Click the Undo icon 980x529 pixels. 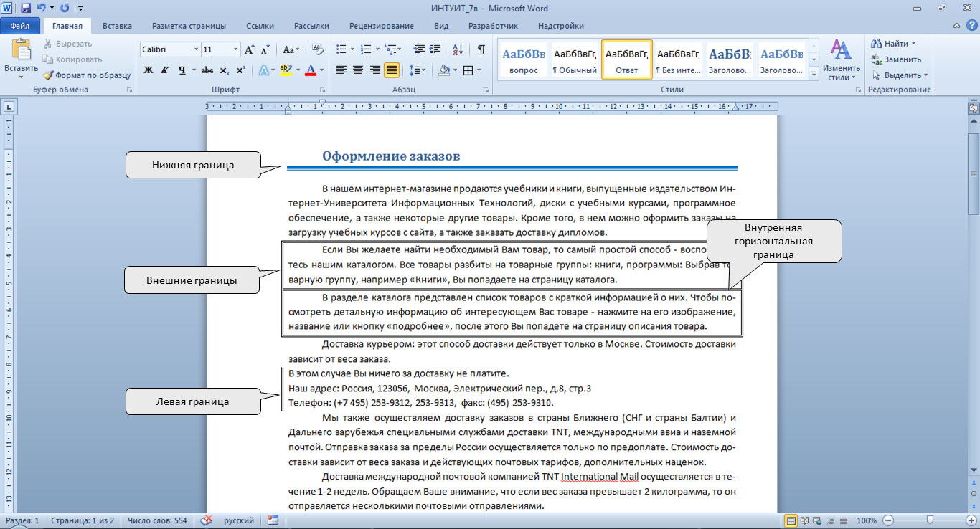pos(42,9)
